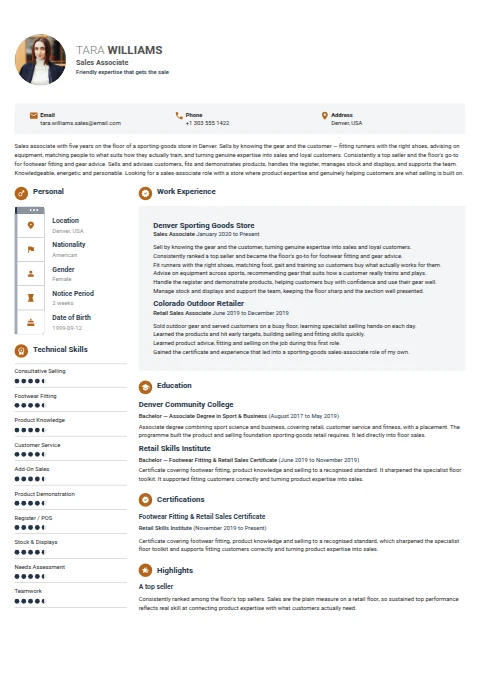The height and width of the screenshot is (679, 480).
Task: Click the Date of Birth cake icon
Action: (x=31, y=322)
